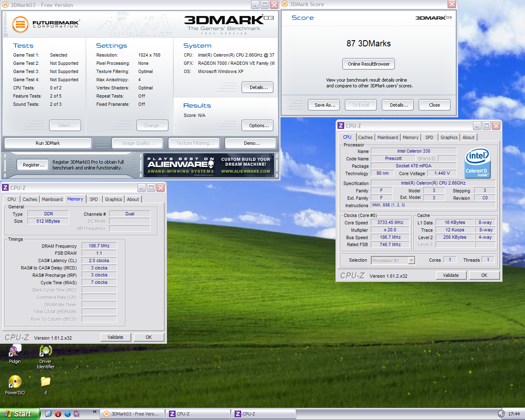The width and height of the screenshot is (525, 420).
Task: Open the folder named d on desktop
Action: tap(46, 385)
